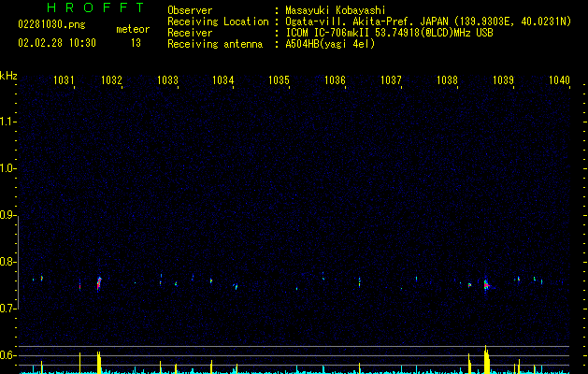Click the 0.8 kHz frequency label
The height and width of the screenshot is (374, 588).
[x=7, y=262]
